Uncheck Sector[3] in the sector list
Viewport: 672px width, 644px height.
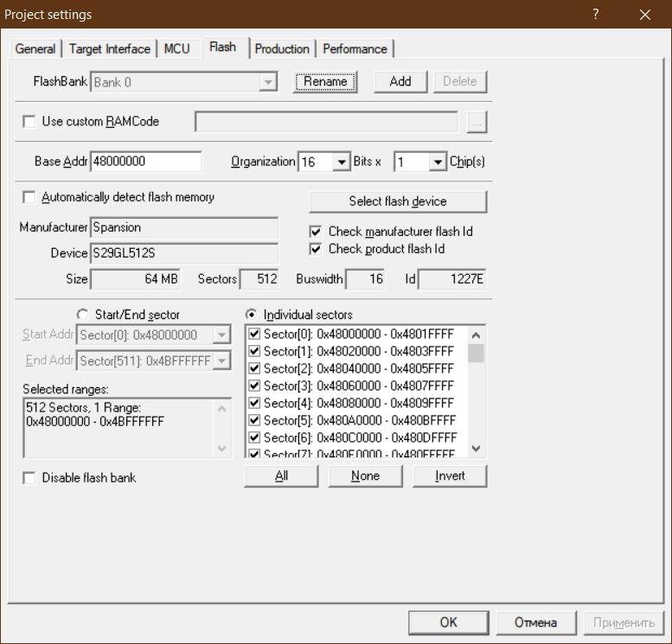254,386
